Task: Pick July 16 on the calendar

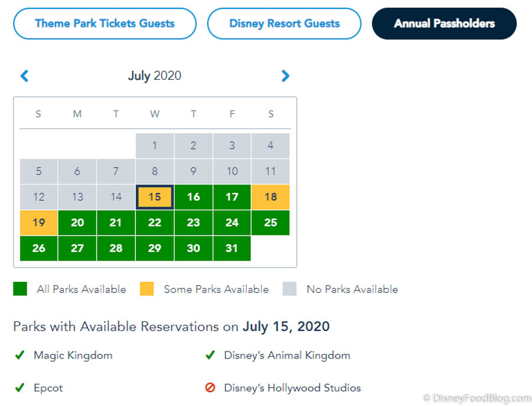Action: tap(193, 197)
